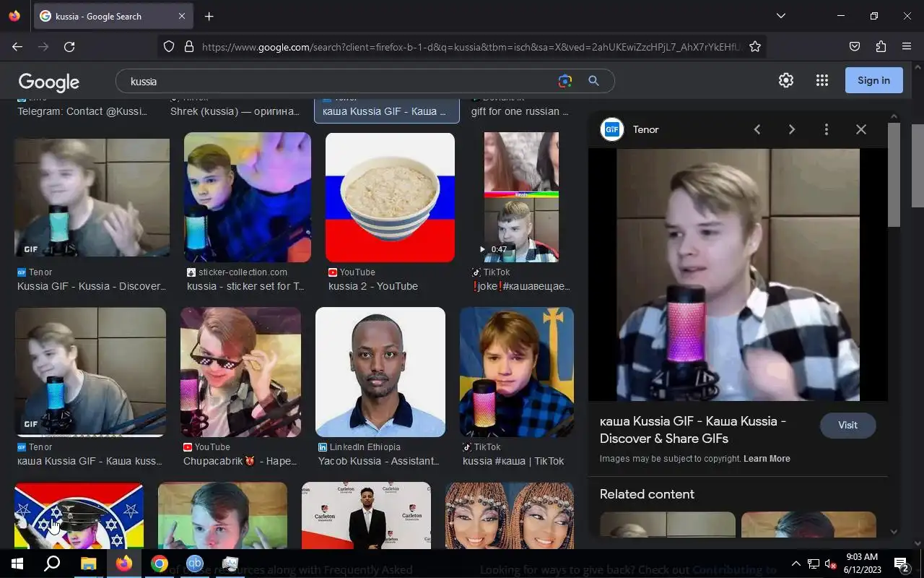The image size is (924, 578).
Task: Click the qBittorrent taskbar icon
Action: 194,564
